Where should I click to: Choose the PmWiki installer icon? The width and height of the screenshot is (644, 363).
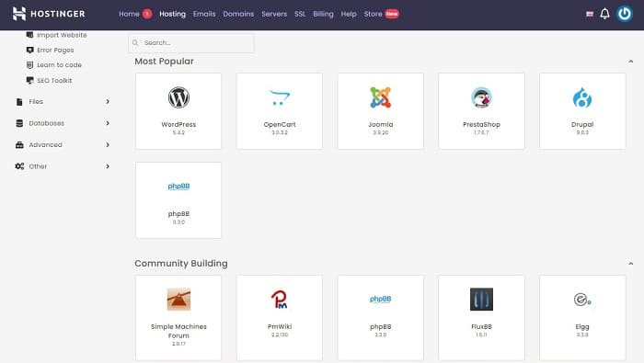[x=280, y=299]
